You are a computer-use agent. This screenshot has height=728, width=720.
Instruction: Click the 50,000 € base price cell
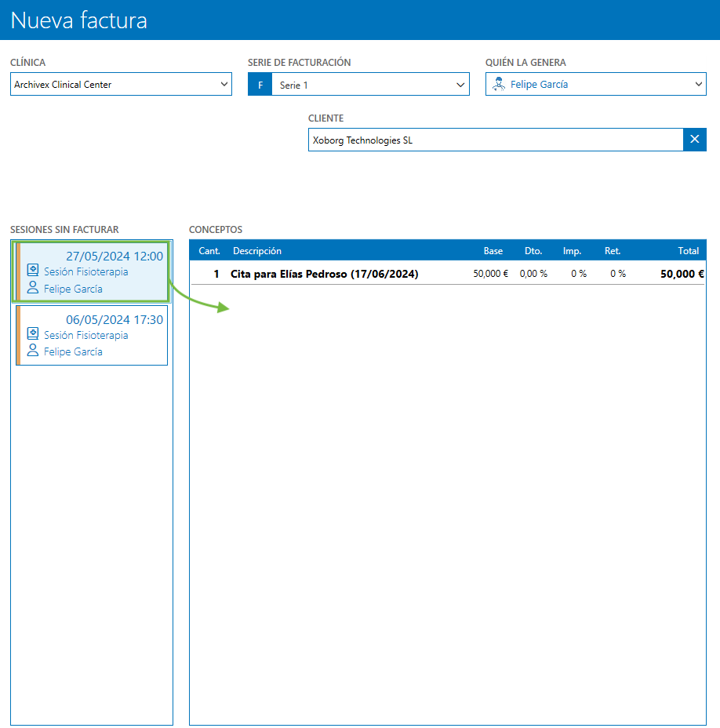tap(490, 274)
